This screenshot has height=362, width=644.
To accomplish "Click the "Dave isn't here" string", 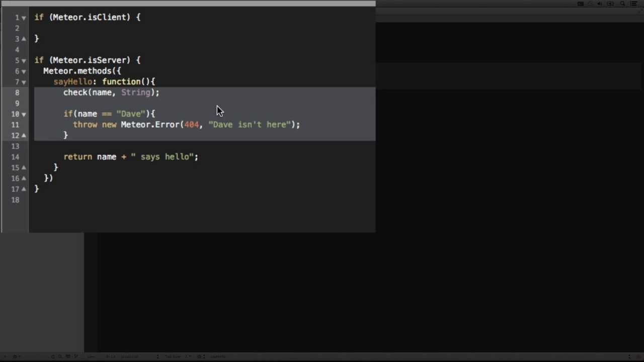I will 250,124.
